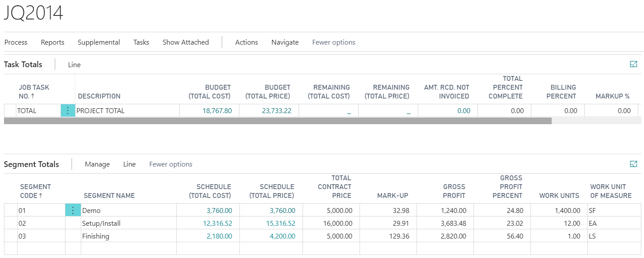Open the 18,767.80 Budget Total Cost link
The image size is (644, 258).
pyautogui.click(x=218, y=110)
